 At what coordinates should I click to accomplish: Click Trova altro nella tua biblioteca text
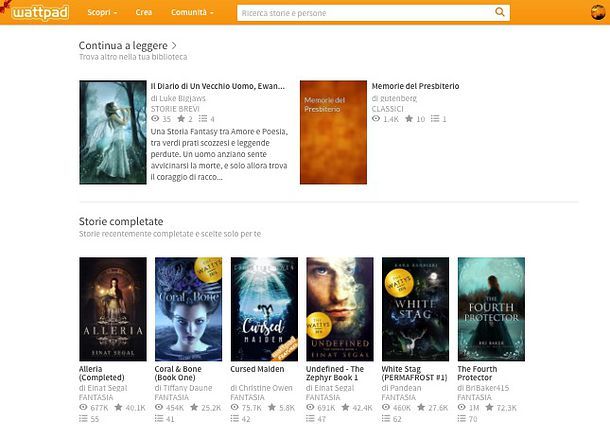point(133,57)
